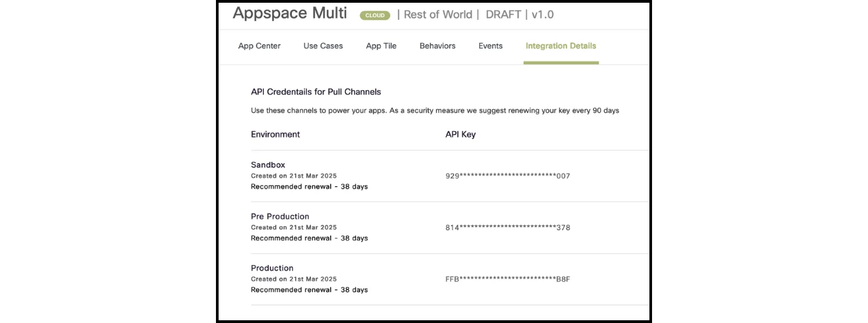This screenshot has height=323, width=868.
Task: Click the Production created on date
Action: click(x=294, y=279)
